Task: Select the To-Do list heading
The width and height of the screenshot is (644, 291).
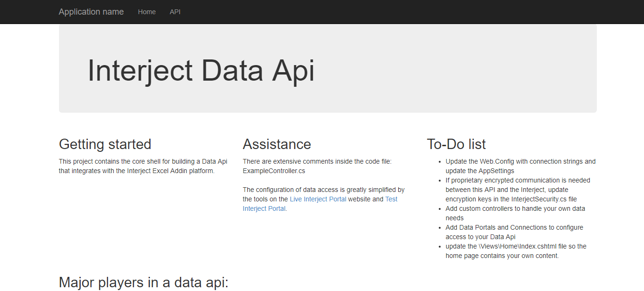Action: [x=456, y=144]
